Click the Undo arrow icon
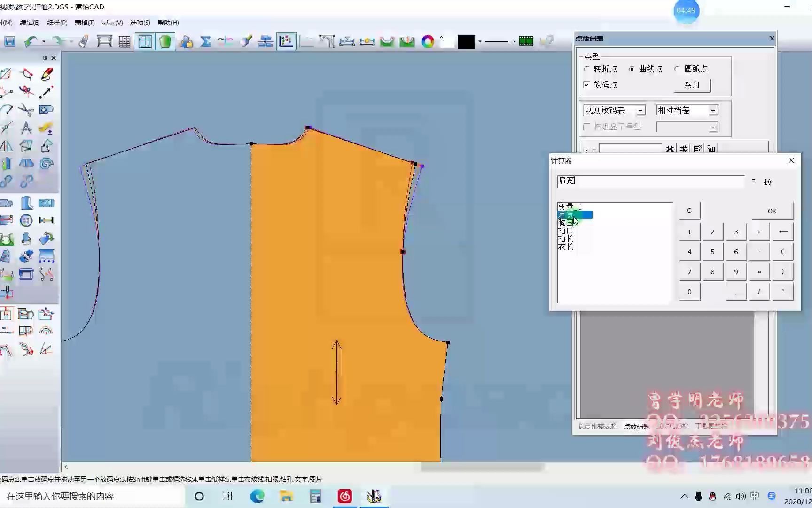Image resolution: width=812 pixels, height=508 pixels. pyautogui.click(x=30, y=41)
